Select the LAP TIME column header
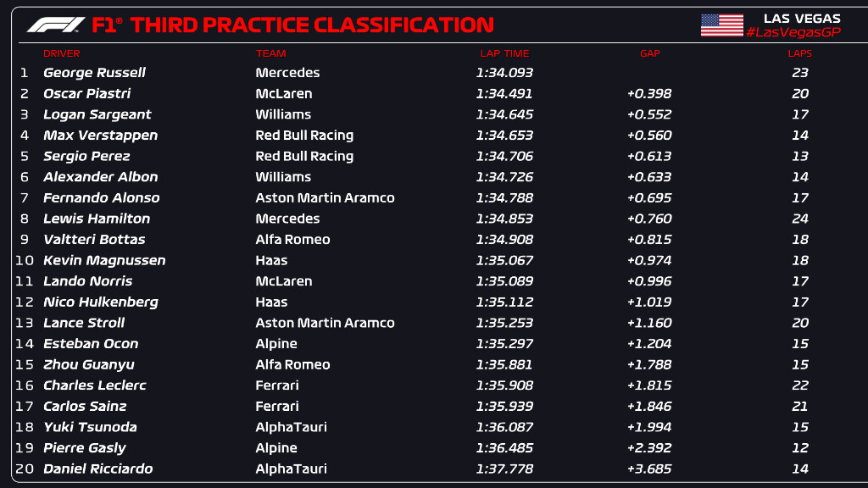Image resolution: width=868 pixels, height=488 pixels. coord(504,53)
